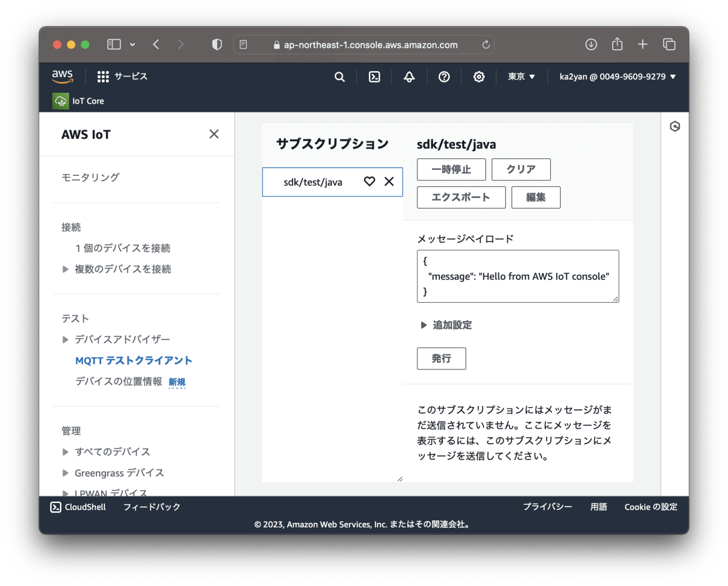Expand デバイスアドバイザー section

(x=66, y=340)
